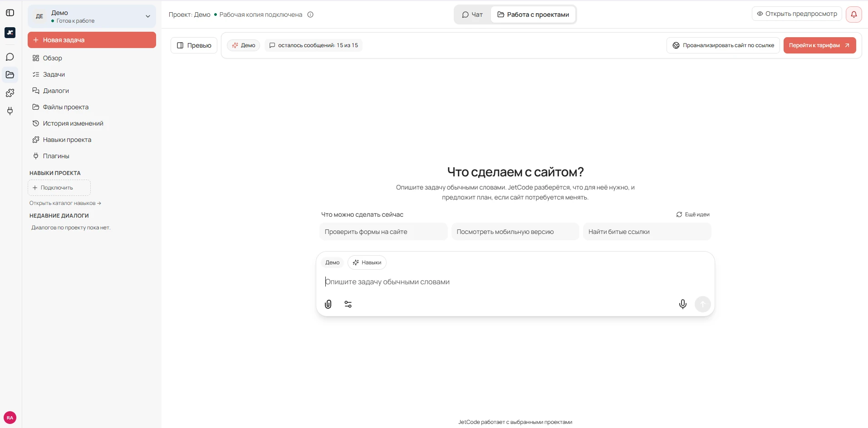Focus the task description input field

point(515,282)
